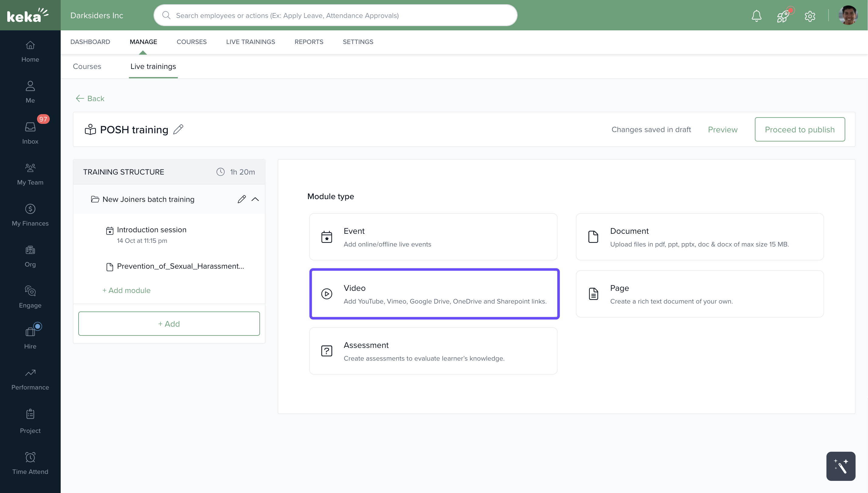Click inside the employee search field
Viewport: 868px width, 493px height.
[x=335, y=15]
